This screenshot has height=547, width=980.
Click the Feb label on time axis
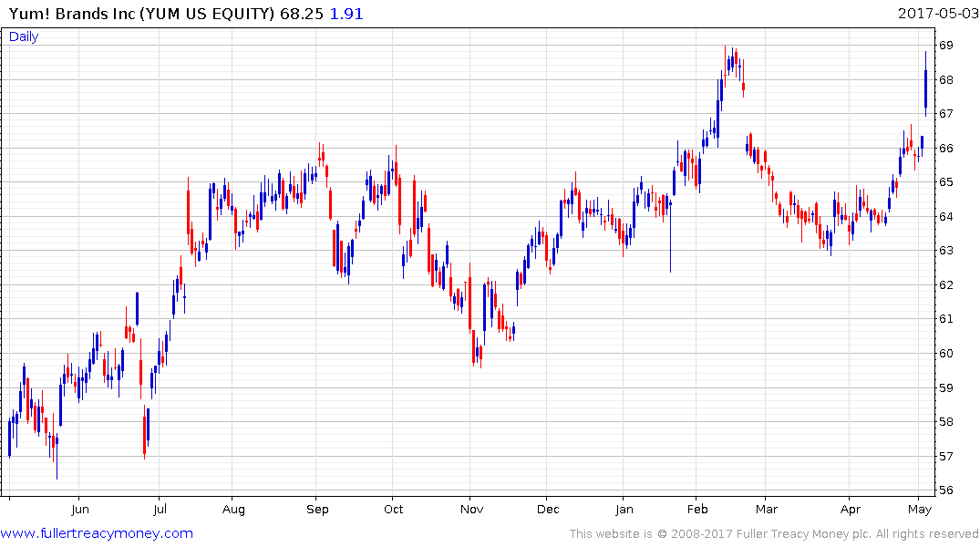click(x=697, y=509)
